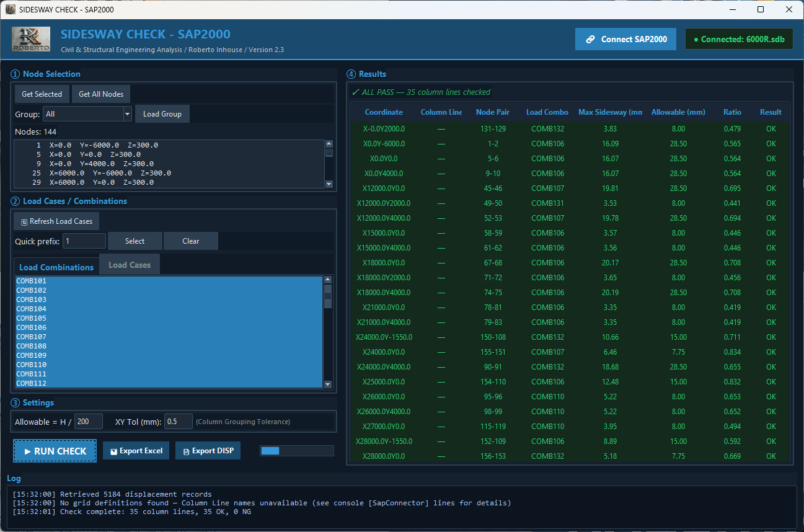Minimize the SIDESWAY CHECK window

pos(732,9)
